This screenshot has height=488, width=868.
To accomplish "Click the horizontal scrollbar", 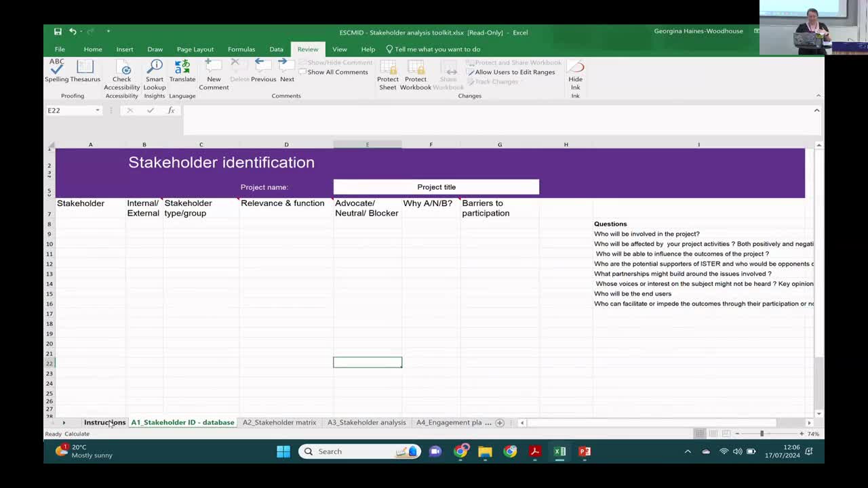I will point(652,422).
